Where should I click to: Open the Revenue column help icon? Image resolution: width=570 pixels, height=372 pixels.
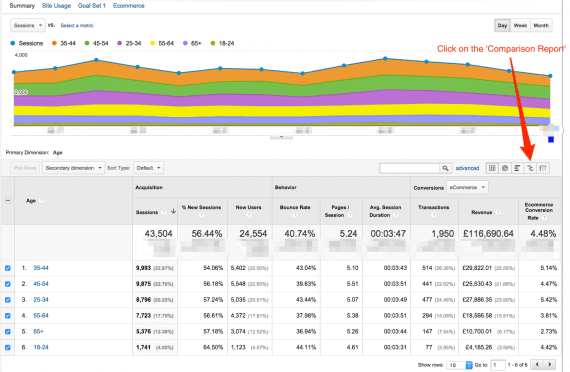coord(498,212)
